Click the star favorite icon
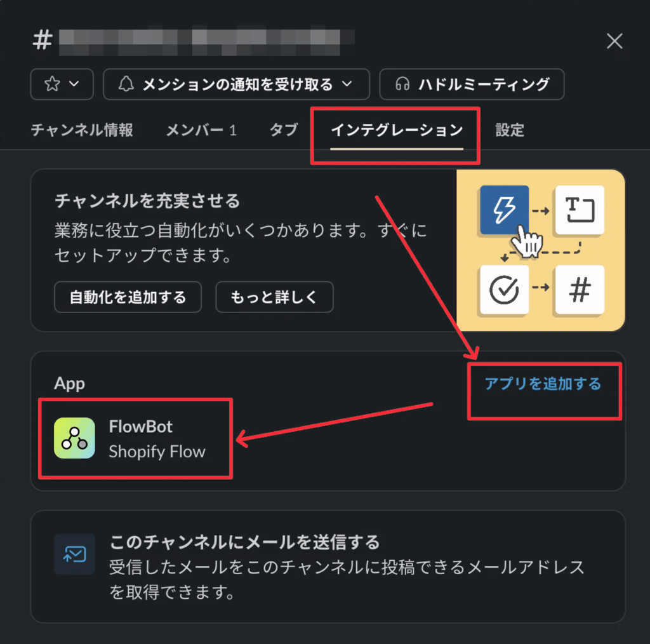 pyautogui.click(x=52, y=84)
